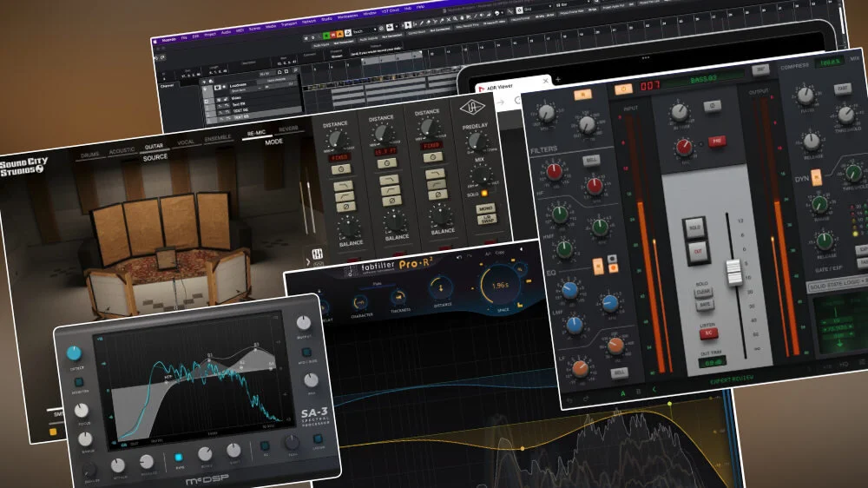The image size is (868, 488).
Task: Switch Sound City mode to REVERB
Action: point(288,129)
